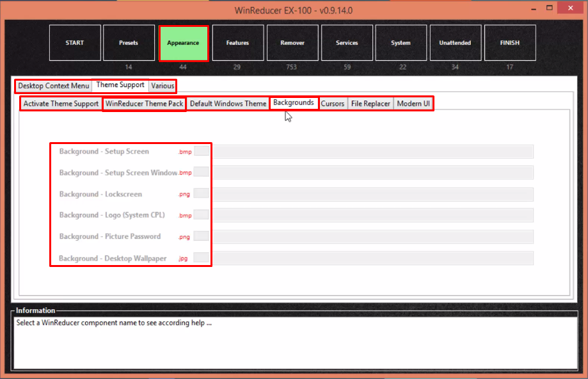588x379 pixels.
Task: Click the 'Background - Desktop Wallpaper' label
Action: [113, 259]
